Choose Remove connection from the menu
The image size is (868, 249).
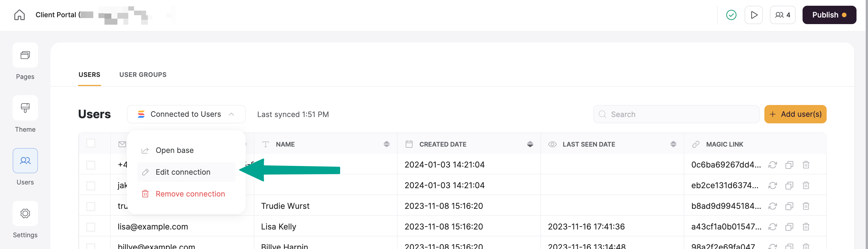[x=186, y=194]
